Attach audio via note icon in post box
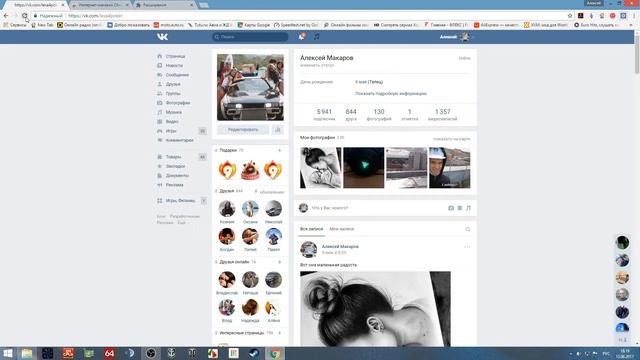The image size is (640, 360). coord(469,208)
